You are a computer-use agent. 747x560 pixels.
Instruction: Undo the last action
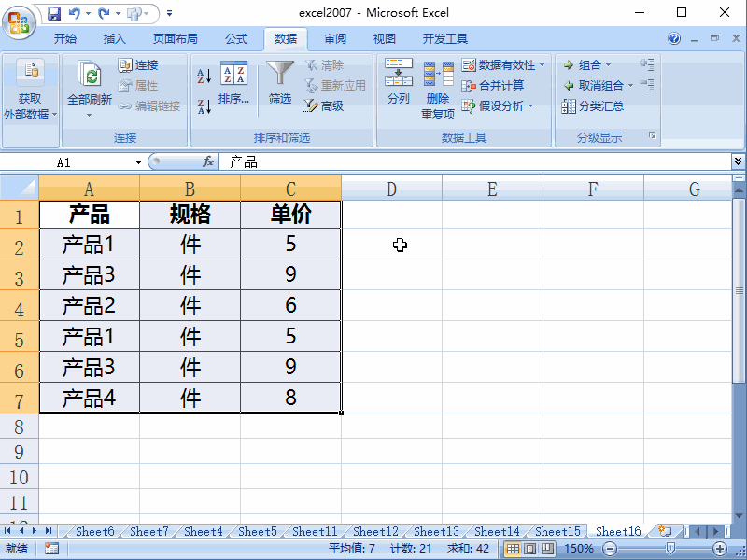coord(74,13)
